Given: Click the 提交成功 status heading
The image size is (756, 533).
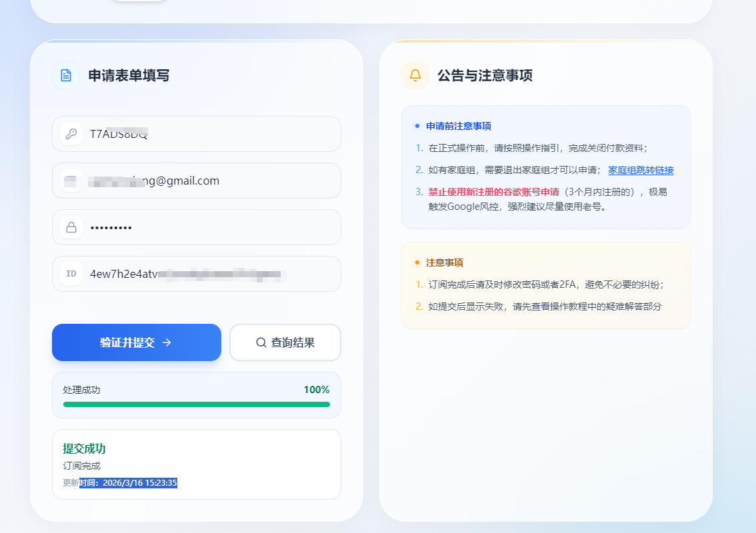Looking at the screenshot, I should (84, 448).
